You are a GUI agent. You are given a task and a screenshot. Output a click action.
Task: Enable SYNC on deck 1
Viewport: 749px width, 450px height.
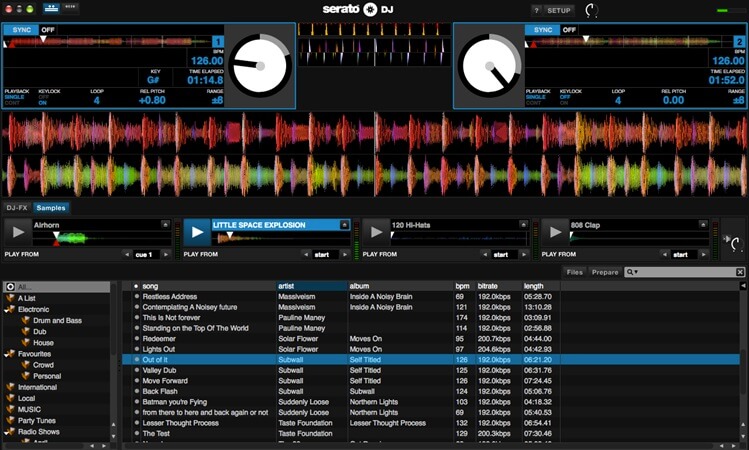click(21, 30)
